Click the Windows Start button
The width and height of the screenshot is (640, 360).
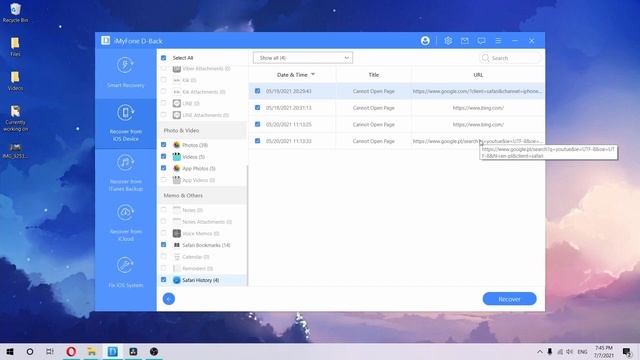(10, 351)
